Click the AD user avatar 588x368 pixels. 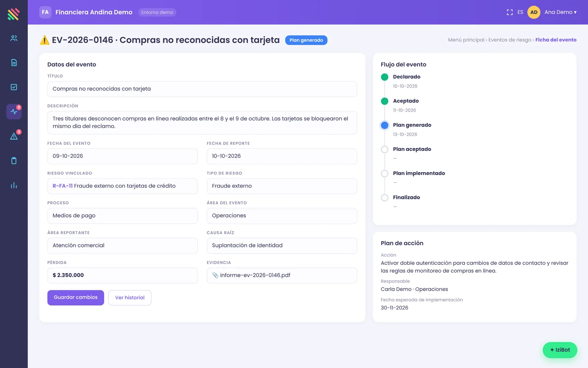(534, 12)
